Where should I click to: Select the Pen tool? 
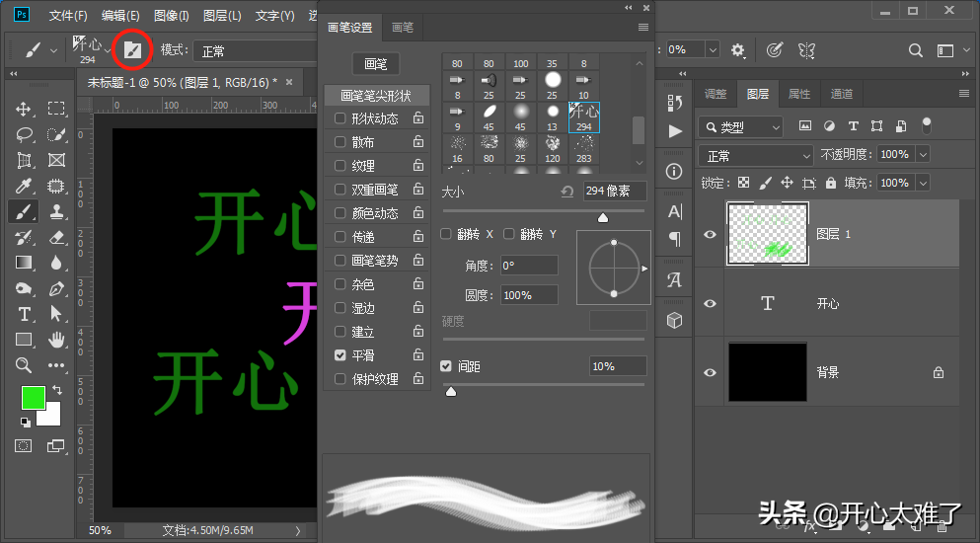(x=56, y=288)
